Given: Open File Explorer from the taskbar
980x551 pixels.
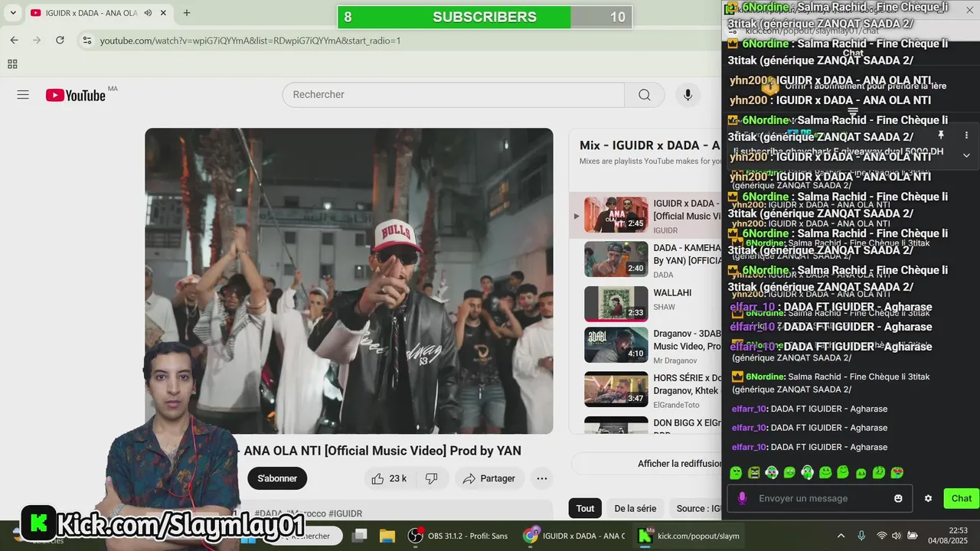Looking at the screenshot, I should pyautogui.click(x=387, y=536).
